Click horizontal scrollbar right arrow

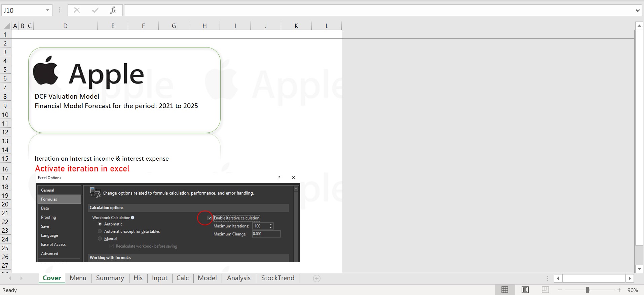(630, 278)
